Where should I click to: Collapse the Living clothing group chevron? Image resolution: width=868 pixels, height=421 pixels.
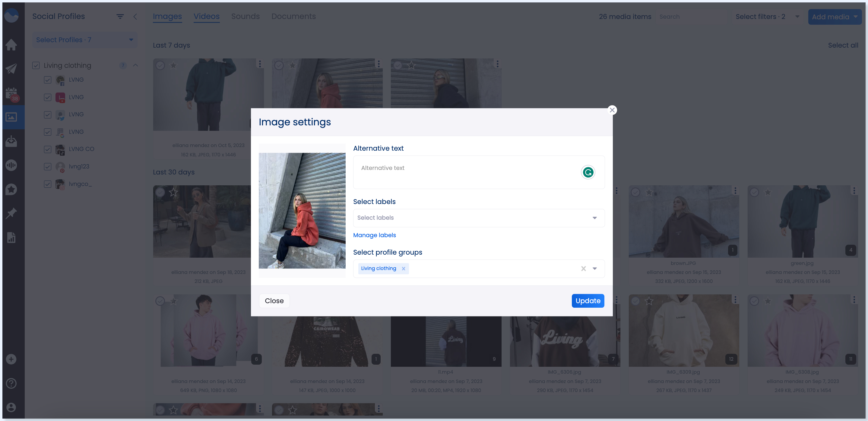click(135, 65)
